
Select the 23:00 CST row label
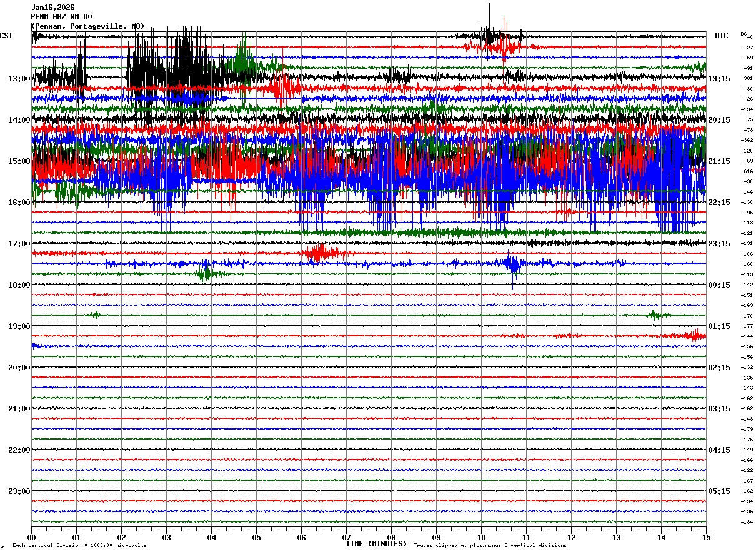[x=19, y=491]
